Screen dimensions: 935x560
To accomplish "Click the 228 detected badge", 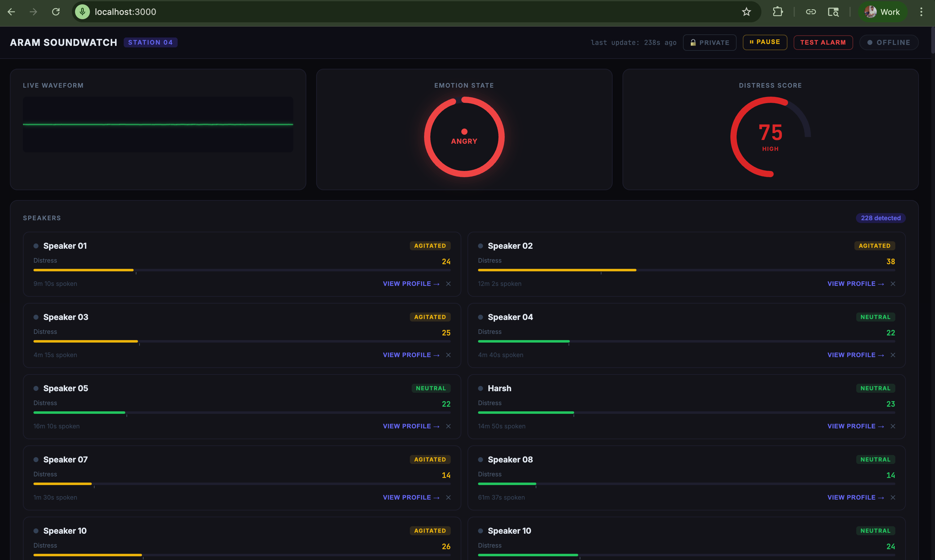I will (x=880, y=218).
